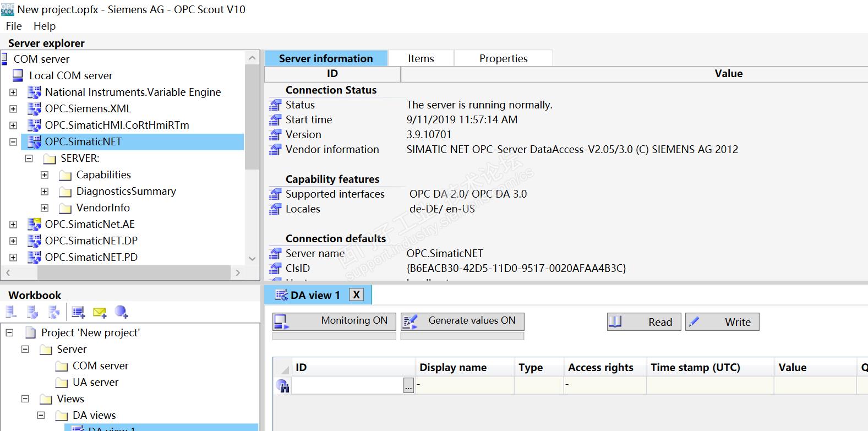Collapse the OPC.SimaticNET server node
Viewport: 868px width, 431px height.
pyautogui.click(x=13, y=142)
